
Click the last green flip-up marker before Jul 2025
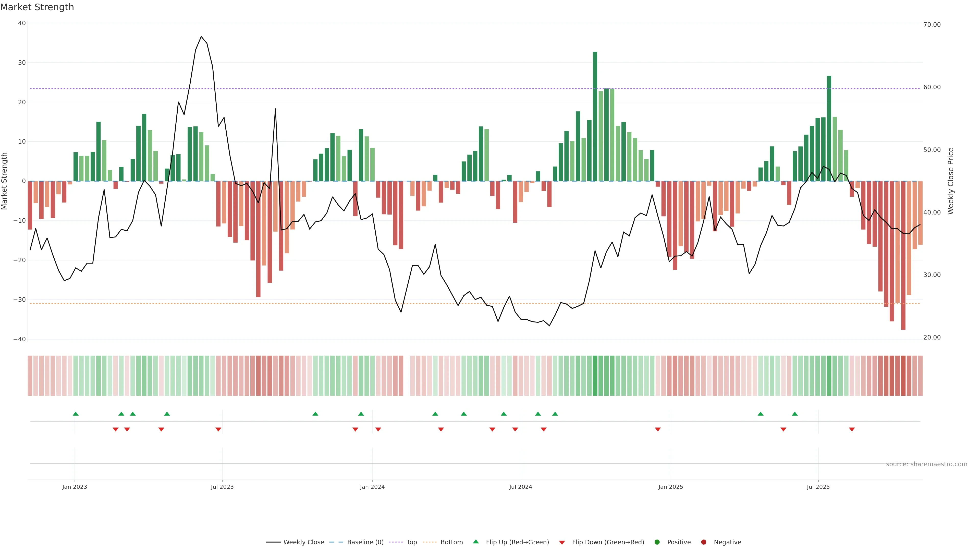click(x=795, y=414)
